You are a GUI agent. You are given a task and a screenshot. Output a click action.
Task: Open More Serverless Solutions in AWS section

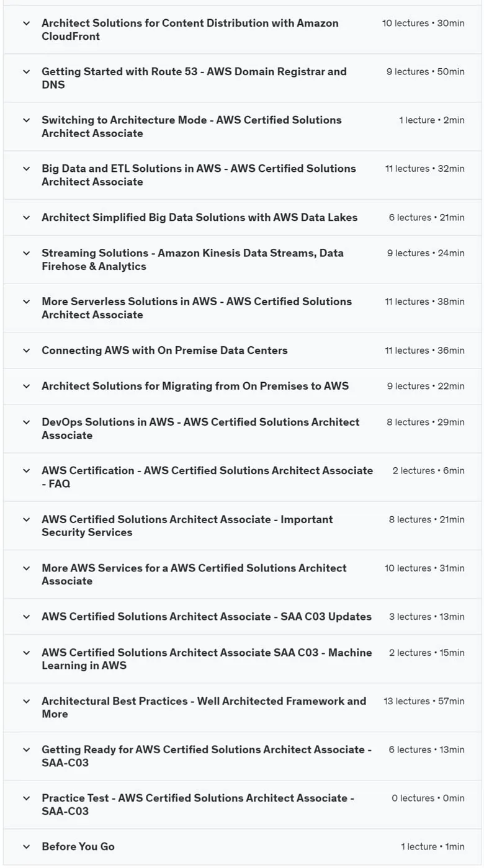point(242,308)
